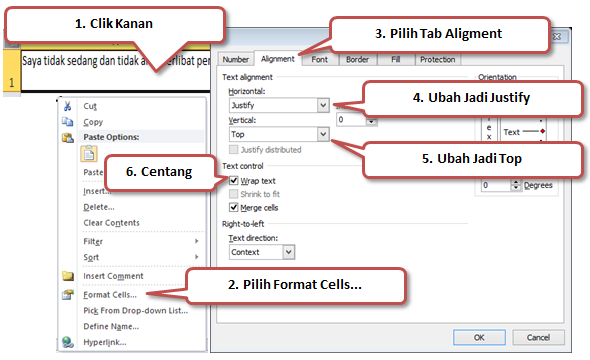Choose Clear Contents menu entry
The width and height of the screenshot is (590, 360).
tap(111, 223)
